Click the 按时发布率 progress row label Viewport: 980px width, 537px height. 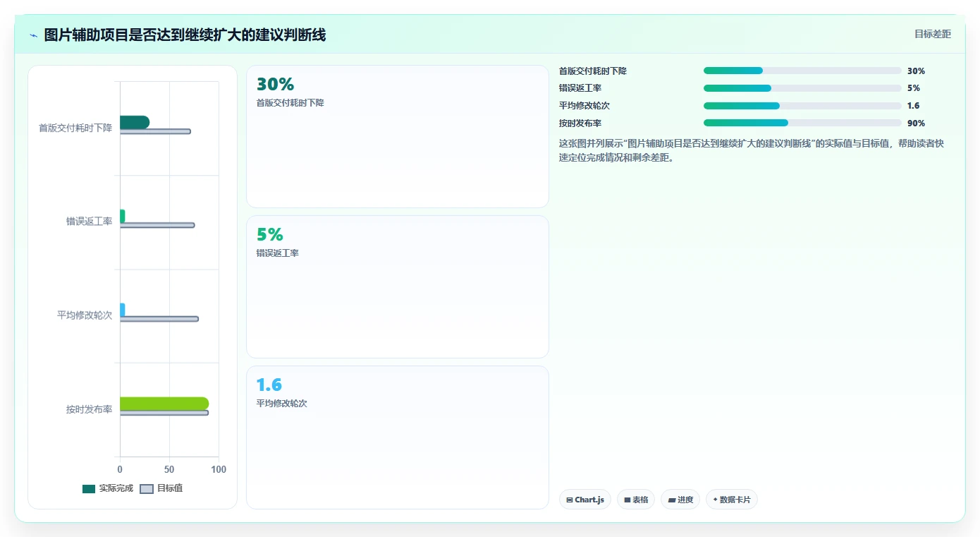click(x=580, y=123)
